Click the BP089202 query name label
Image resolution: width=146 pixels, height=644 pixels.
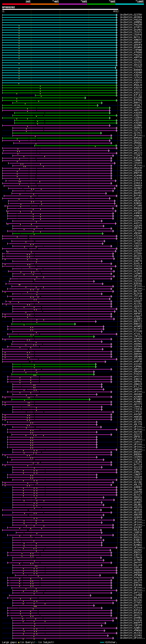(x=8, y=8)
